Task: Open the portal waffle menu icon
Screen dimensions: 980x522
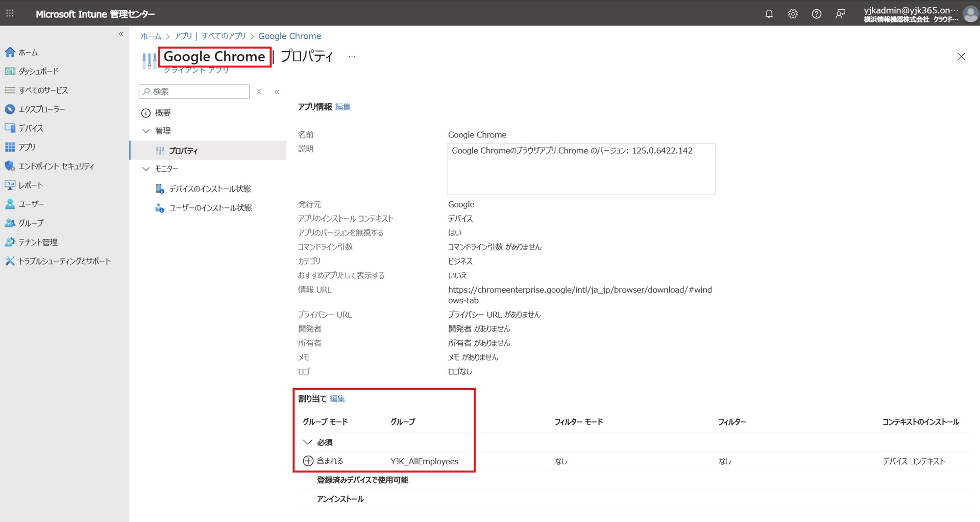Action: pyautogui.click(x=10, y=14)
